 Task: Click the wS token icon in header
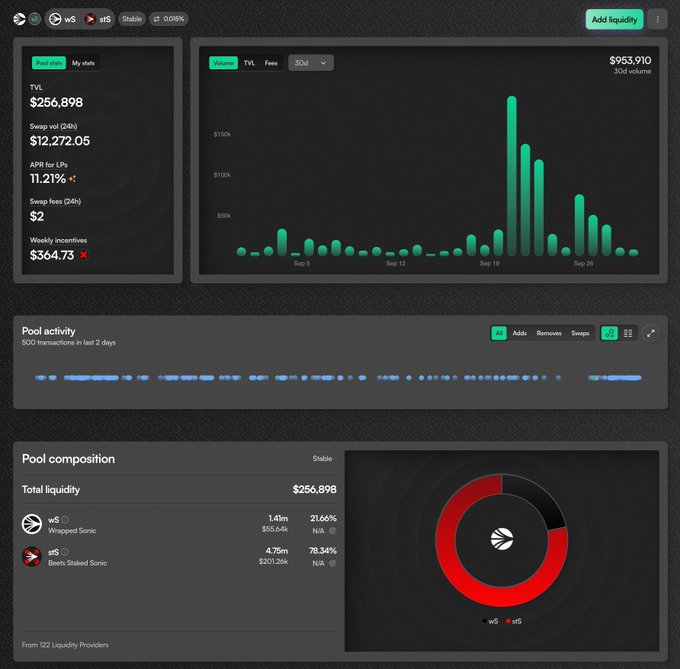55,19
